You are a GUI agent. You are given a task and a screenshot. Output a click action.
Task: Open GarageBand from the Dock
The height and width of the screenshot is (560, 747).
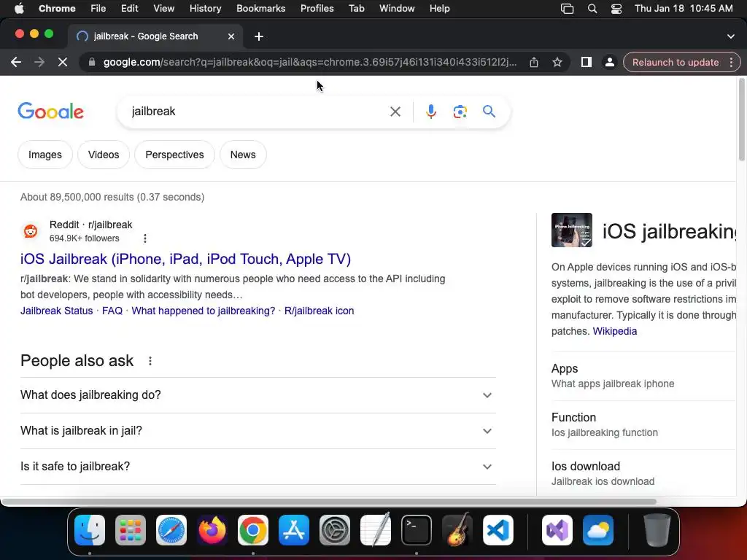[x=457, y=530]
